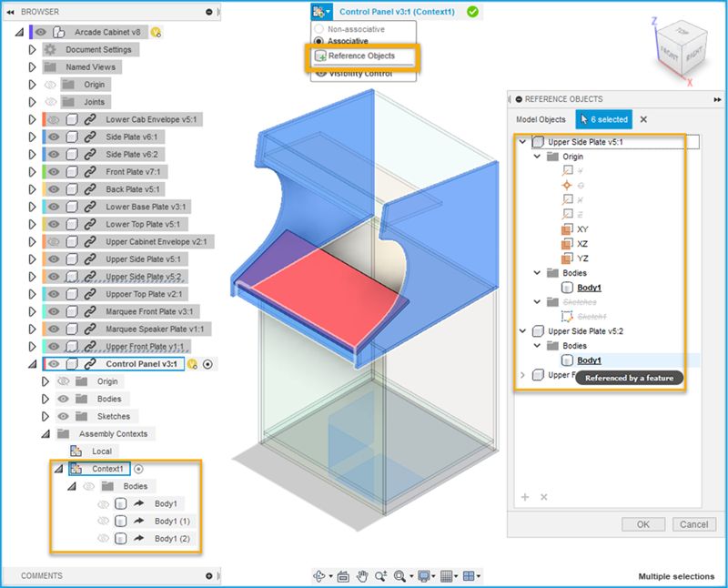Image resolution: width=728 pixels, height=588 pixels.
Task: Open the Viewports layout icon
Action: tap(470, 574)
